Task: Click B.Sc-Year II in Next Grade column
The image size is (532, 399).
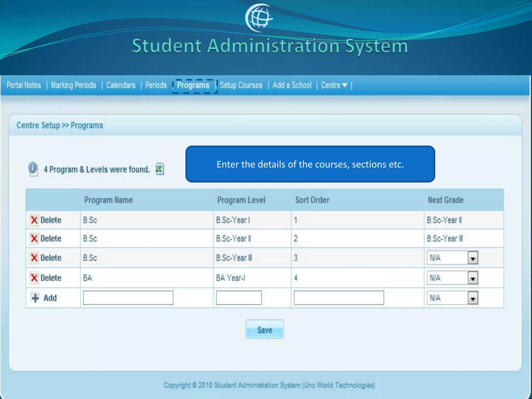Action: point(444,220)
